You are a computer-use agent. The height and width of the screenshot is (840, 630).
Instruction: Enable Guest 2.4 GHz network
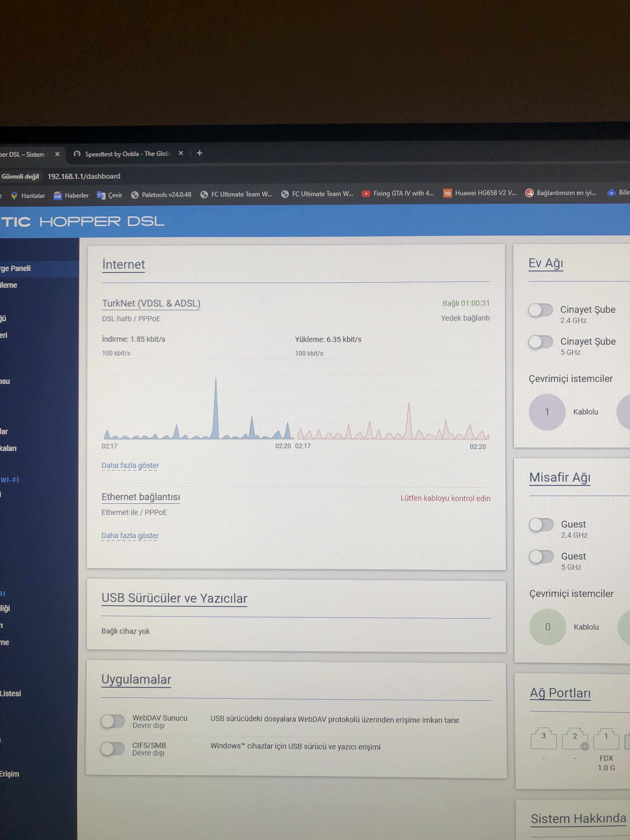[x=541, y=525]
